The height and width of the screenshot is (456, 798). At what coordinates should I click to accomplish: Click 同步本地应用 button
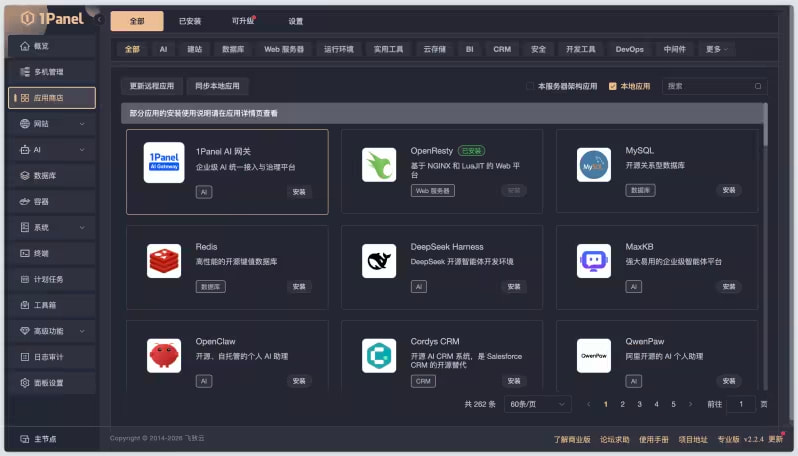click(217, 86)
